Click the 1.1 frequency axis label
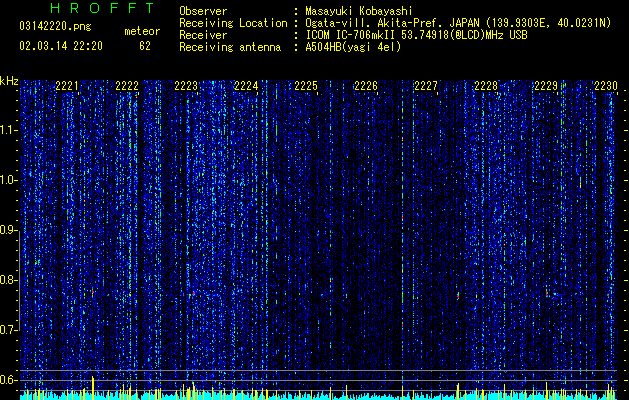This screenshot has width=629, height=400. tap(8, 130)
